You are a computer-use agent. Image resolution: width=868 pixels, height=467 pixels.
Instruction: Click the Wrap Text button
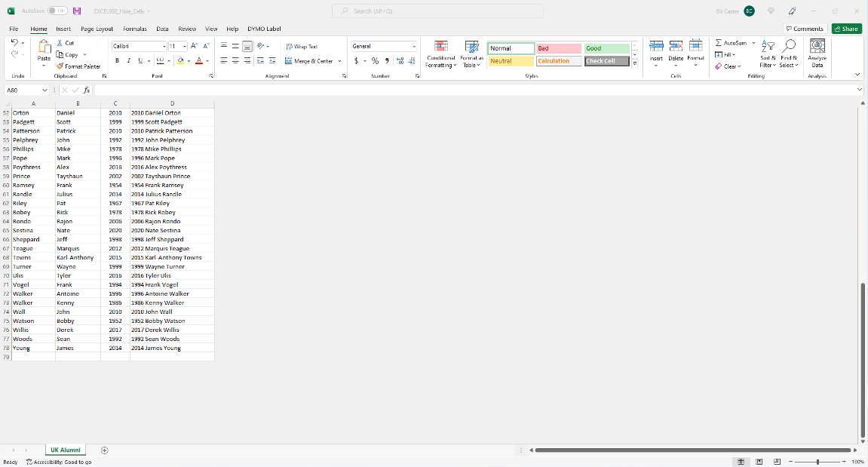(x=302, y=47)
